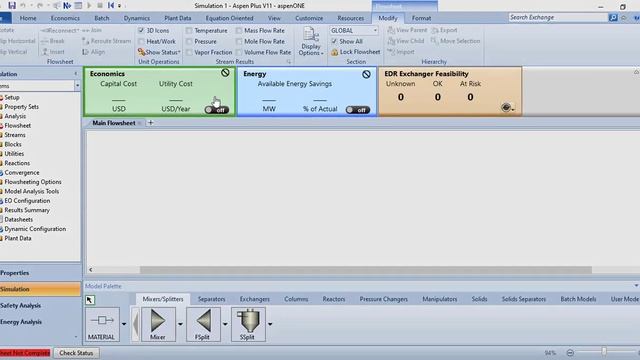Toggle the Energy off switch on
The height and width of the screenshot is (360, 640).
click(x=358, y=110)
